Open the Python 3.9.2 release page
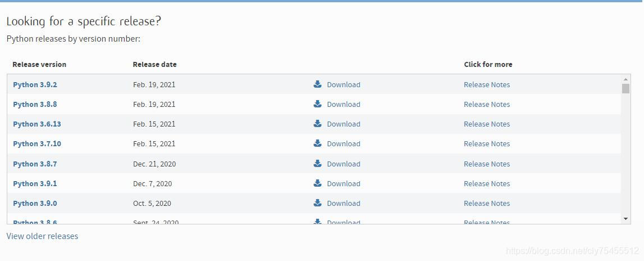The height and width of the screenshot is (261, 644). 35,85
